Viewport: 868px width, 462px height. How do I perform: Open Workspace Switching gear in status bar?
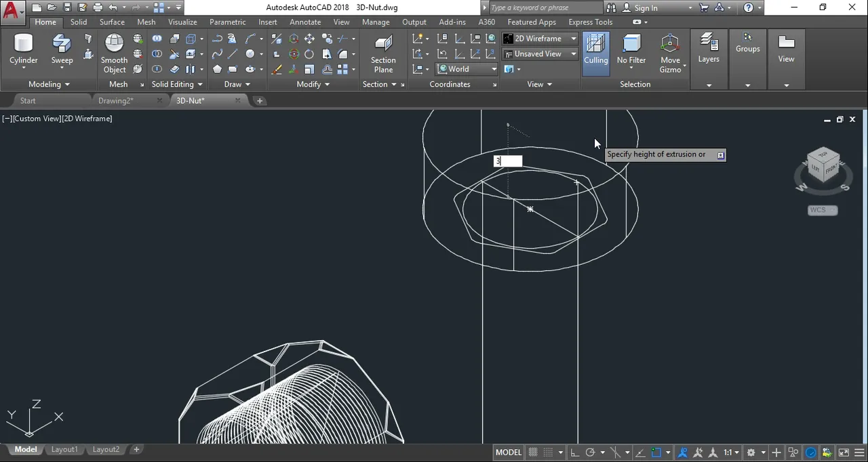click(x=751, y=453)
